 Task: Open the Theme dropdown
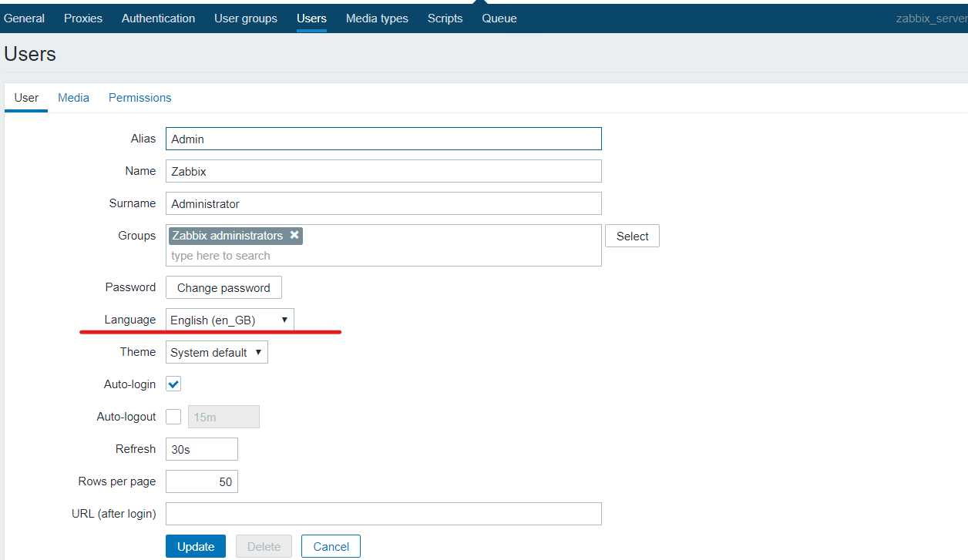tap(217, 352)
